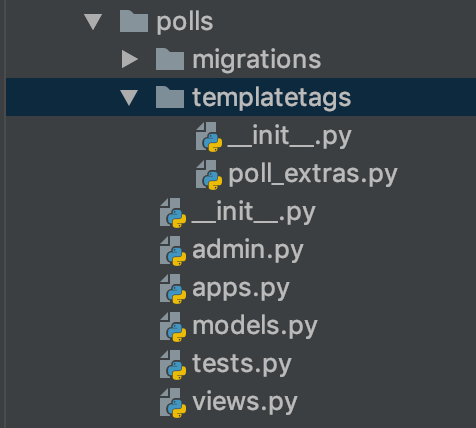
Task: Select the admin.py file name
Action: 248,251
